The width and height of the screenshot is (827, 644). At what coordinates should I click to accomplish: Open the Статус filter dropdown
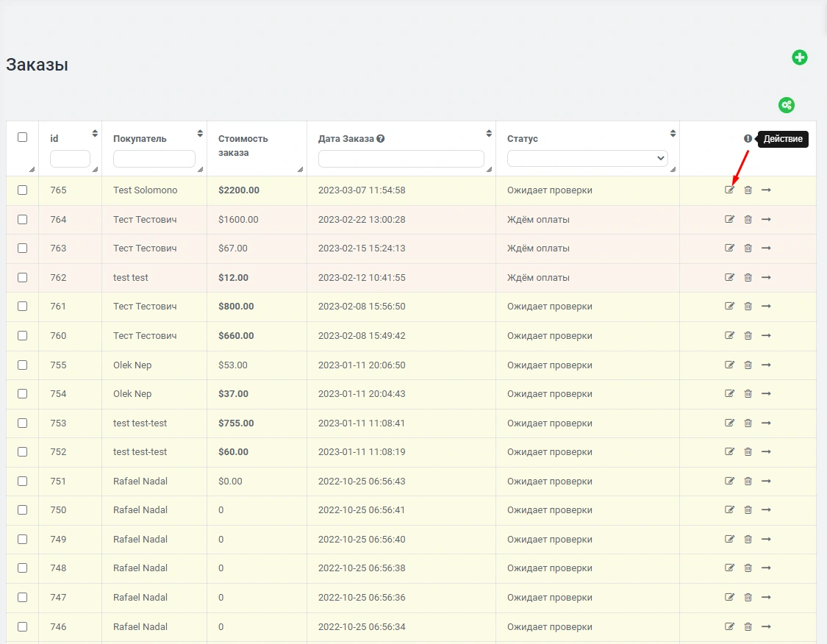click(x=587, y=159)
